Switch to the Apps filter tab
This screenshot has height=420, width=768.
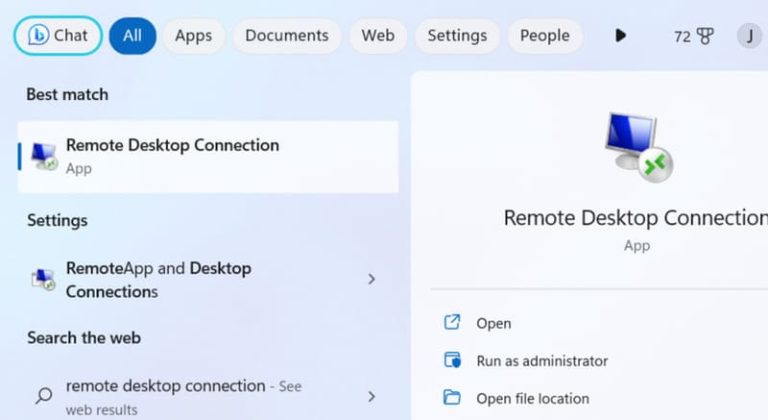tap(193, 36)
